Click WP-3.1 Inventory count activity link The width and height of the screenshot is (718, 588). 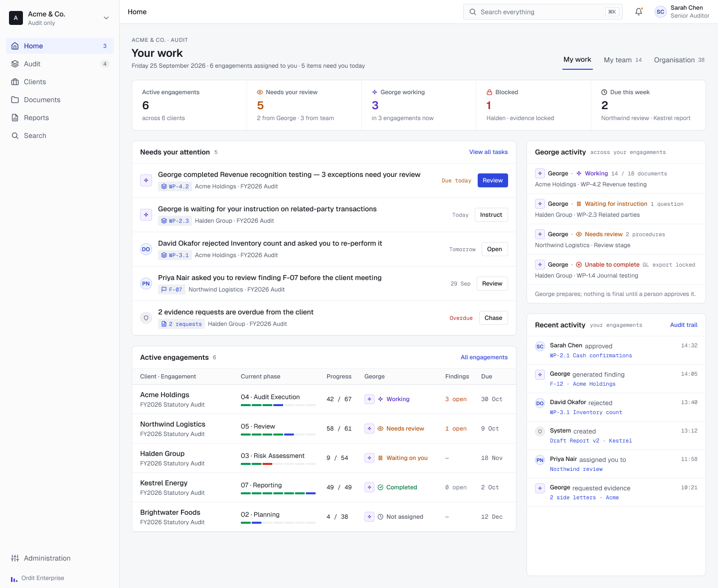pos(586,413)
